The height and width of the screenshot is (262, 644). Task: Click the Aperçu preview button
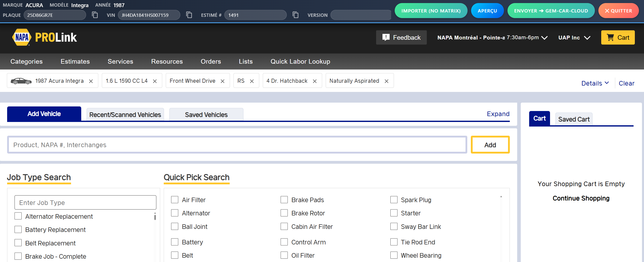[487, 11]
